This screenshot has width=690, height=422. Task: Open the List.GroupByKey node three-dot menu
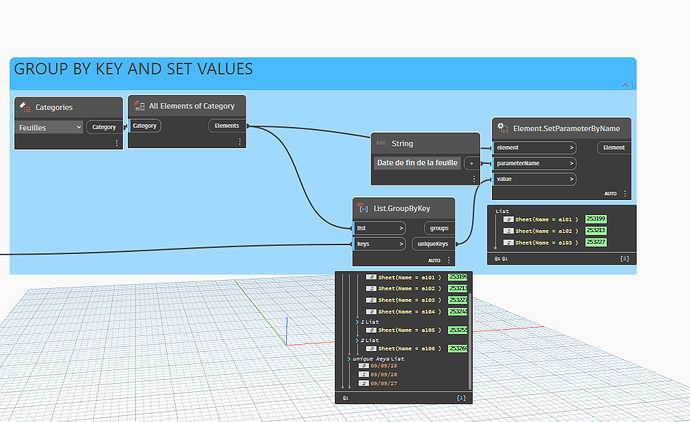[447, 259]
